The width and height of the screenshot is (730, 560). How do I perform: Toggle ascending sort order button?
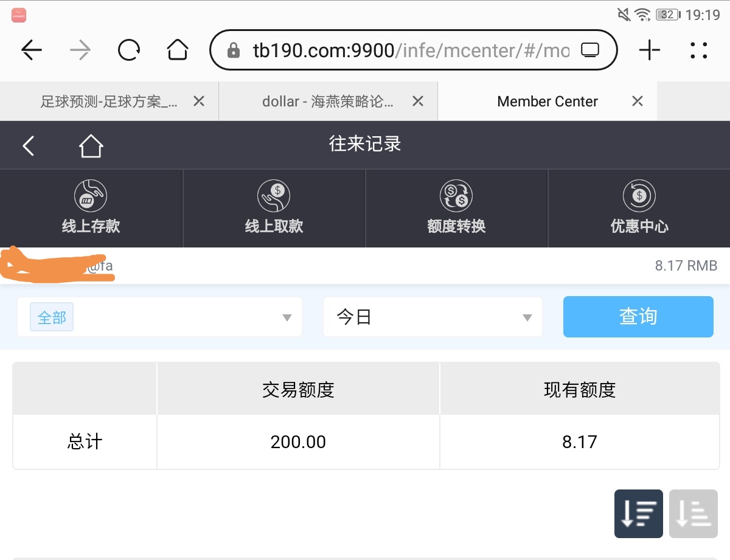693,514
